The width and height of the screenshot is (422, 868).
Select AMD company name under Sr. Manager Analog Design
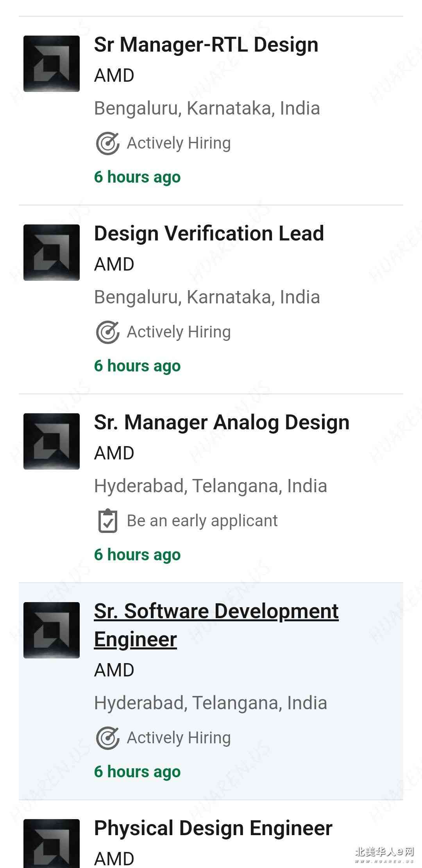tap(114, 453)
